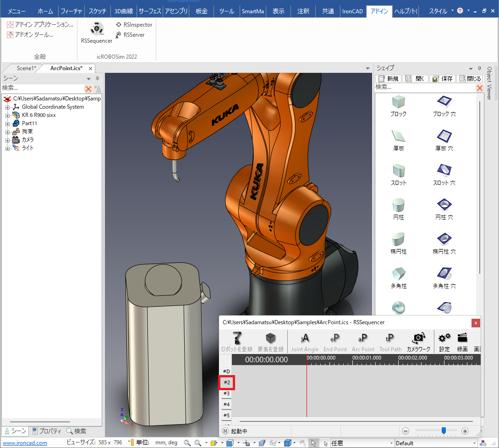Viewport: 499px width, 448px height.
Task: Expand the Part11 tree node
Action: point(7,124)
